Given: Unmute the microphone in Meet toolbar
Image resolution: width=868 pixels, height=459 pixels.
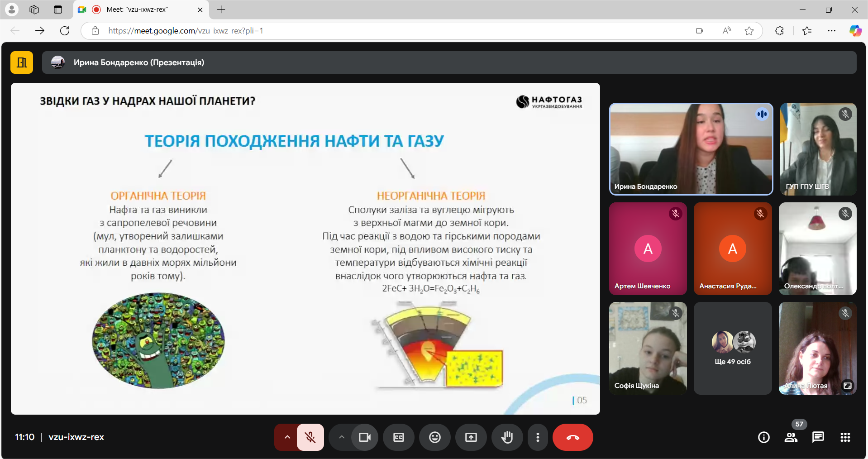Looking at the screenshot, I should [310, 437].
